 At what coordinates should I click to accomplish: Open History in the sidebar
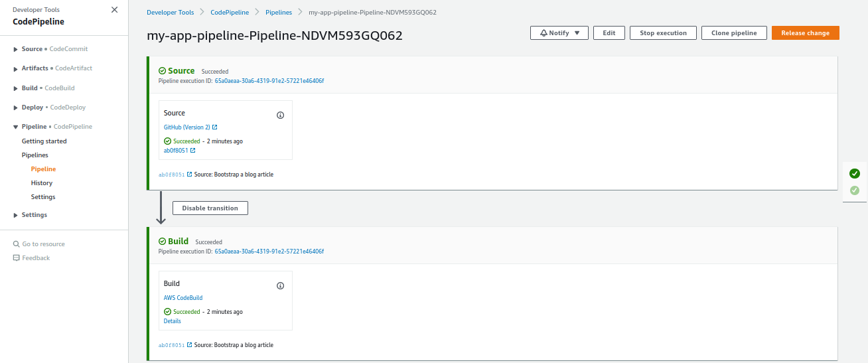pos(42,183)
